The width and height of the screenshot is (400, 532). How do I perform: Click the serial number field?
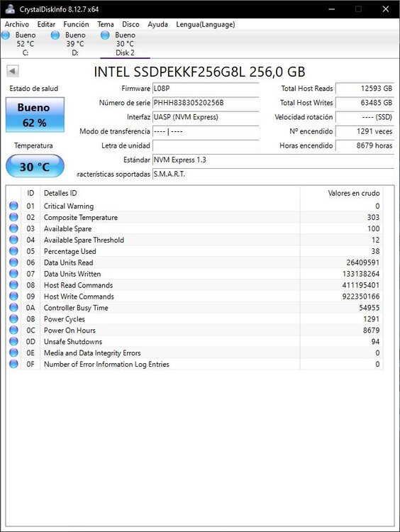pos(206,103)
